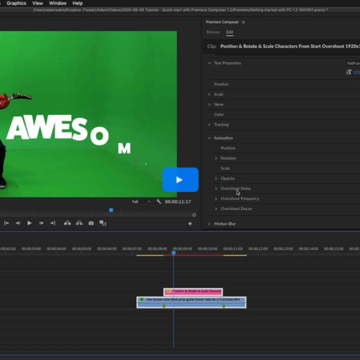Click the Go to In point button

click(6, 223)
